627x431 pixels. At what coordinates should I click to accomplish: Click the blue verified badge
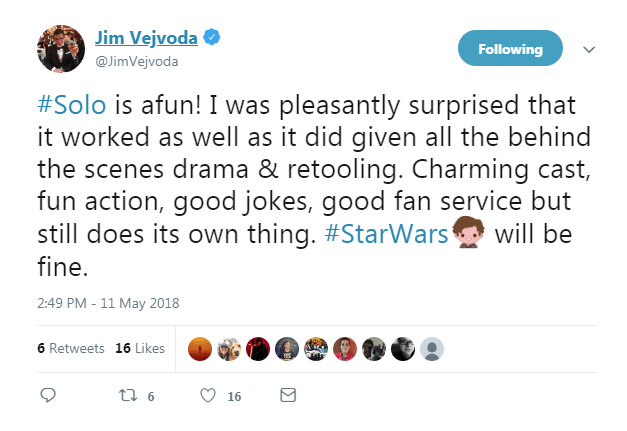(x=212, y=38)
